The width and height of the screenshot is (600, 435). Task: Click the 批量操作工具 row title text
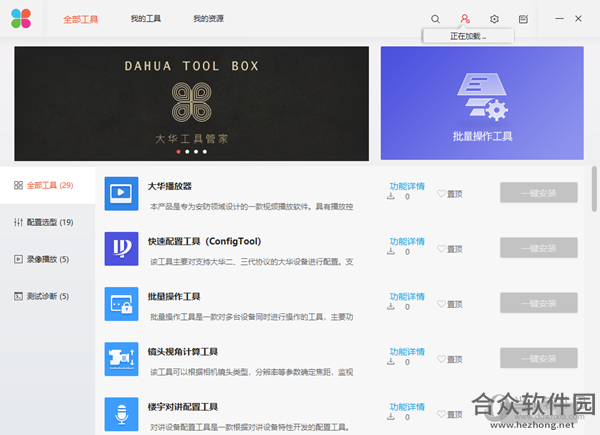pos(174,297)
